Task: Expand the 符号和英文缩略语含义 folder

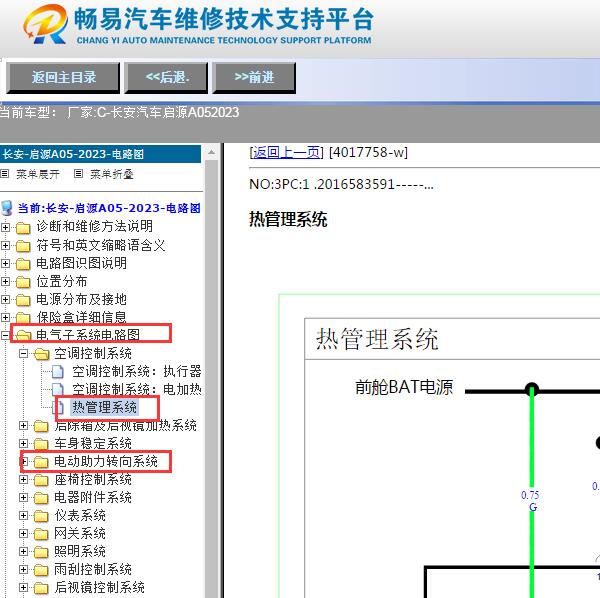Action: pos(5,245)
